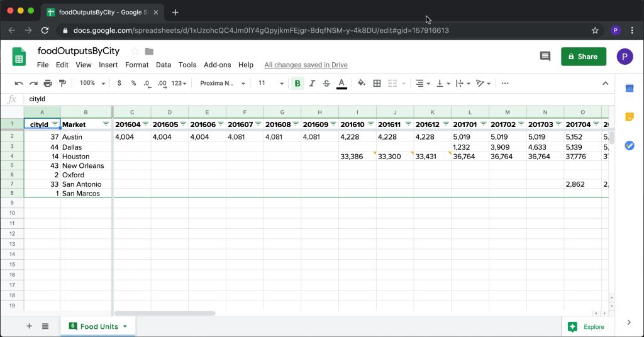
Task: Open the fill color paint bucket
Action: tap(362, 83)
